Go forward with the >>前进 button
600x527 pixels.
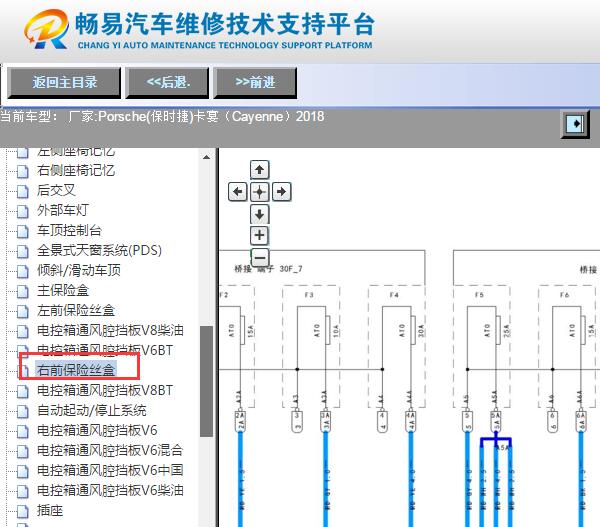(x=255, y=82)
